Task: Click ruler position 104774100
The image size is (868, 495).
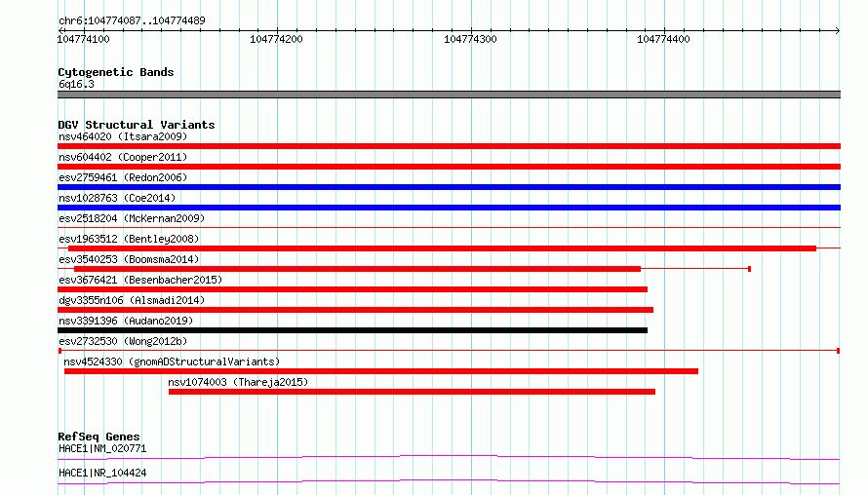Action: [x=84, y=39]
